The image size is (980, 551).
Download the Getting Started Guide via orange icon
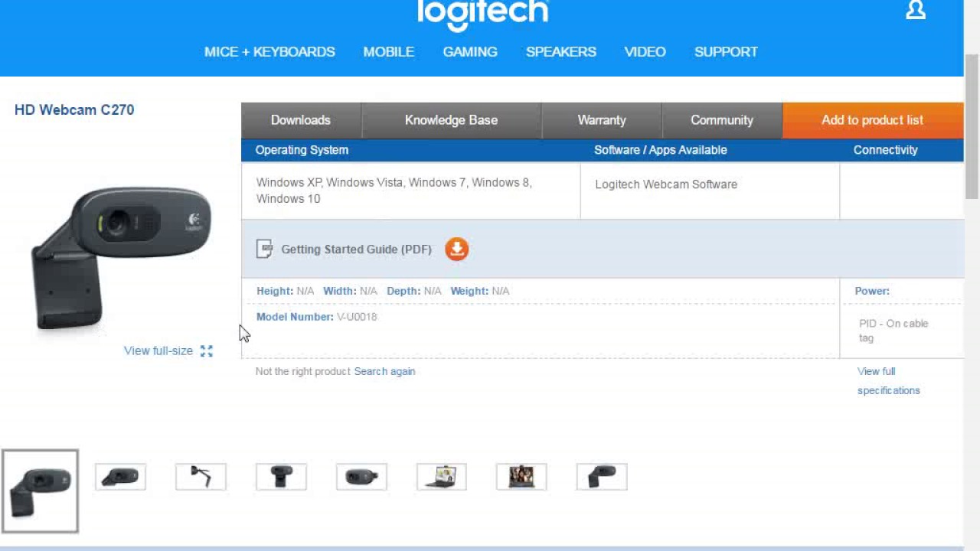(456, 249)
